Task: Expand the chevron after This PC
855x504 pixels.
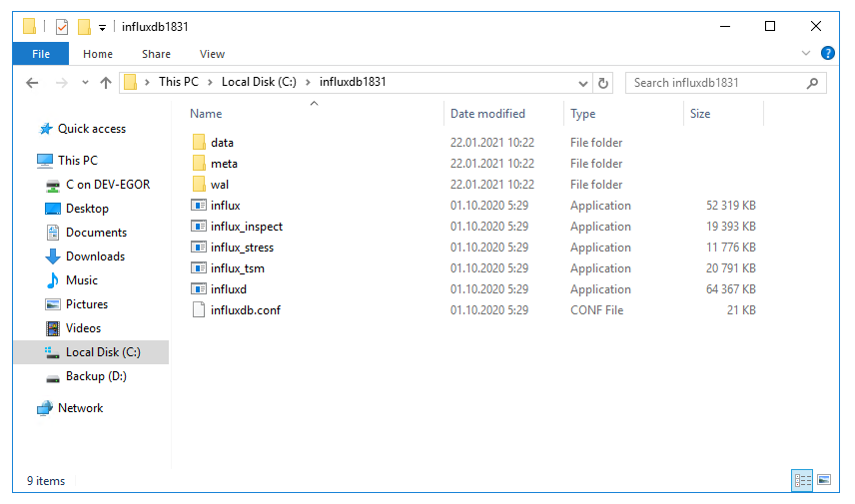Action: [211, 82]
